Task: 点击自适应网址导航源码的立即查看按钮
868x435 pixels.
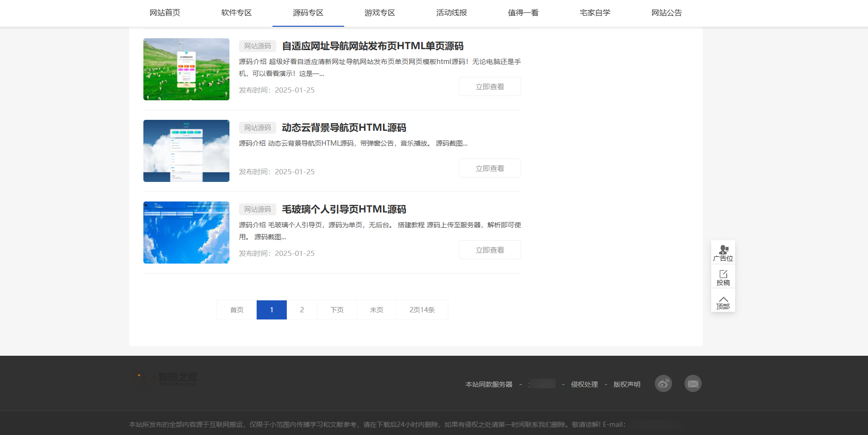Action: pyautogui.click(x=489, y=86)
